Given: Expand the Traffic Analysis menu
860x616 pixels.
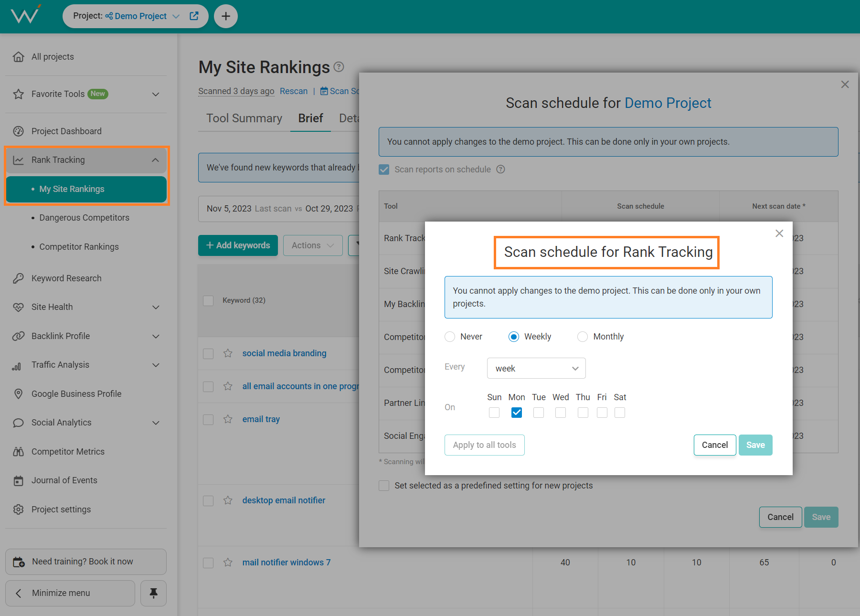Looking at the screenshot, I should click(x=156, y=365).
